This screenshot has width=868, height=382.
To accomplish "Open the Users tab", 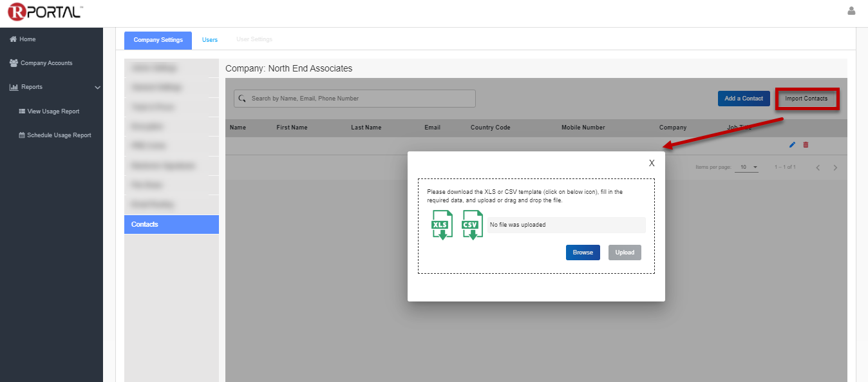I will pyautogui.click(x=210, y=40).
